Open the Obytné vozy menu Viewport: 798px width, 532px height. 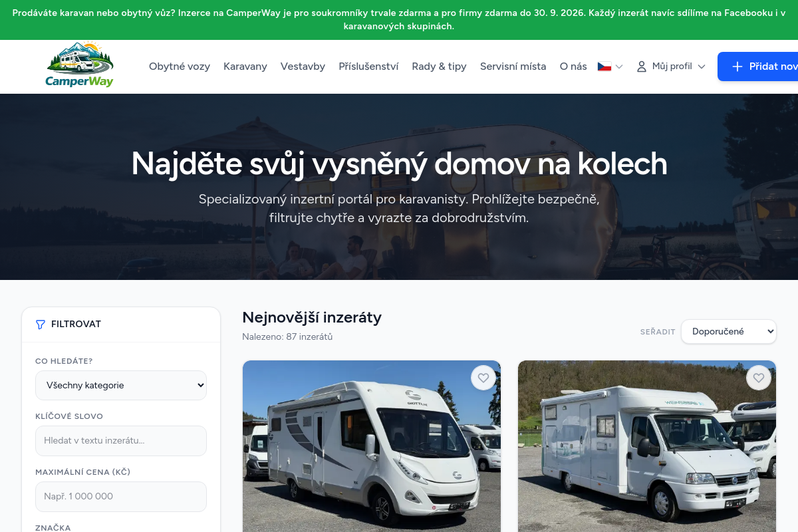[x=180, y=66]
